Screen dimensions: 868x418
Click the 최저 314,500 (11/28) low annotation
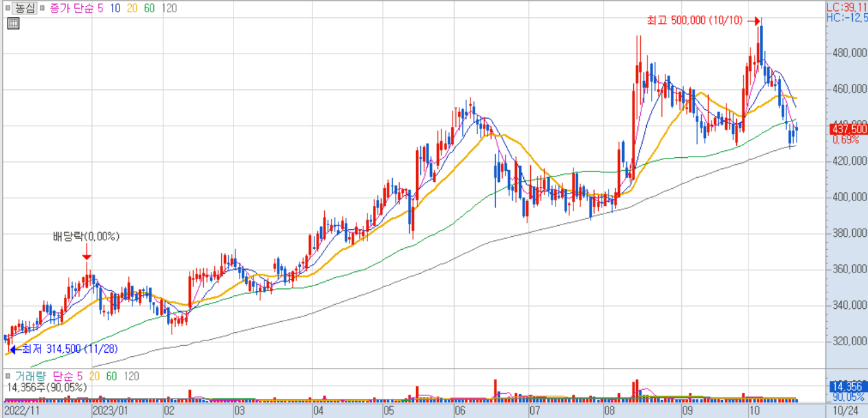pyautogui.click(x=70, y=349)
